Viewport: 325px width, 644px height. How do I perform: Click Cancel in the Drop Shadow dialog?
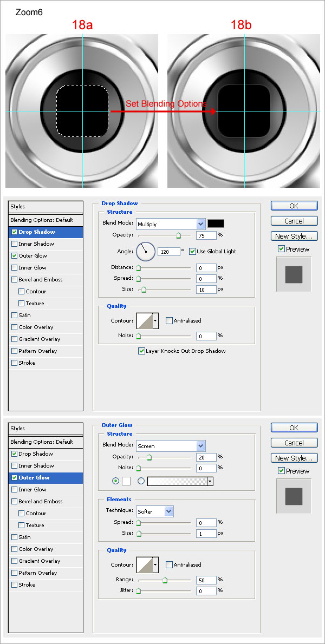click(294, 221)
